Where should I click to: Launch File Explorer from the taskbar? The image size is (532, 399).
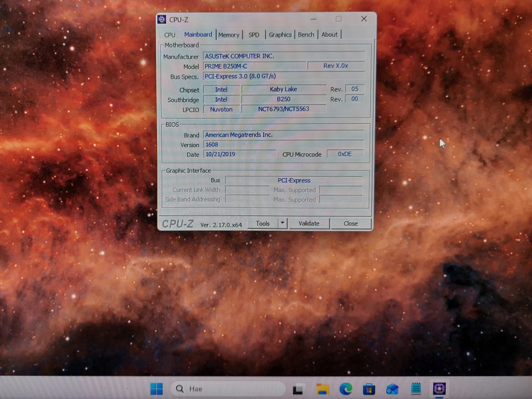[323, 389]
